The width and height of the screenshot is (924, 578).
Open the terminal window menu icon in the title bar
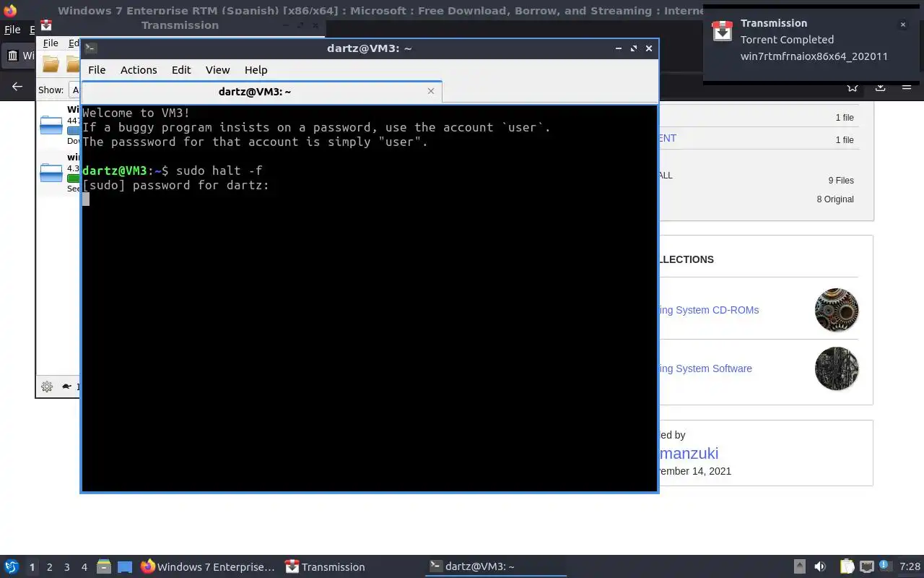[x=90, y=48]
